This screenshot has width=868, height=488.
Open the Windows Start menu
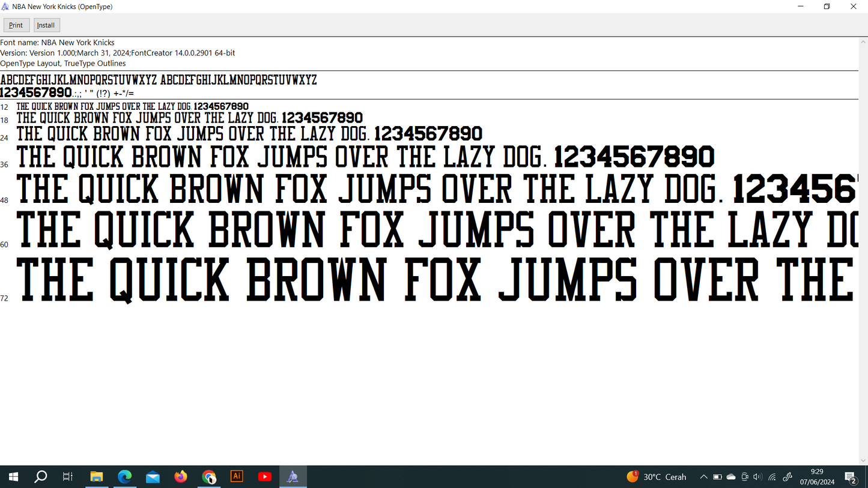pyautogui.click(x=13, y=477)
